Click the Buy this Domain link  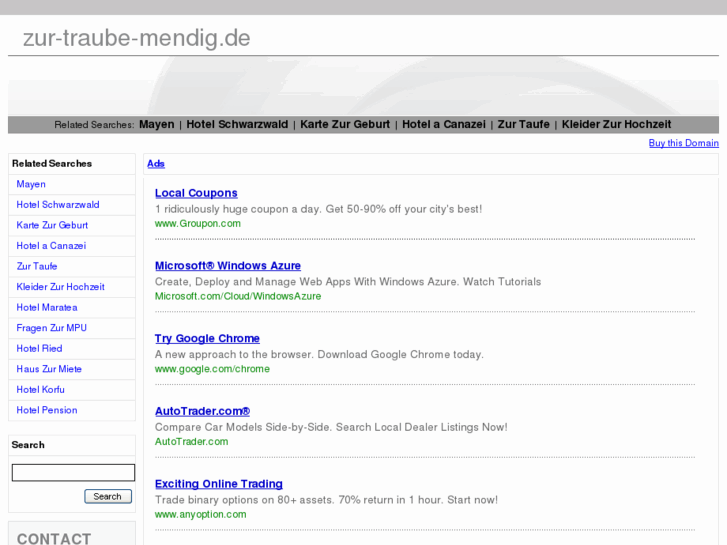(683, 143)
